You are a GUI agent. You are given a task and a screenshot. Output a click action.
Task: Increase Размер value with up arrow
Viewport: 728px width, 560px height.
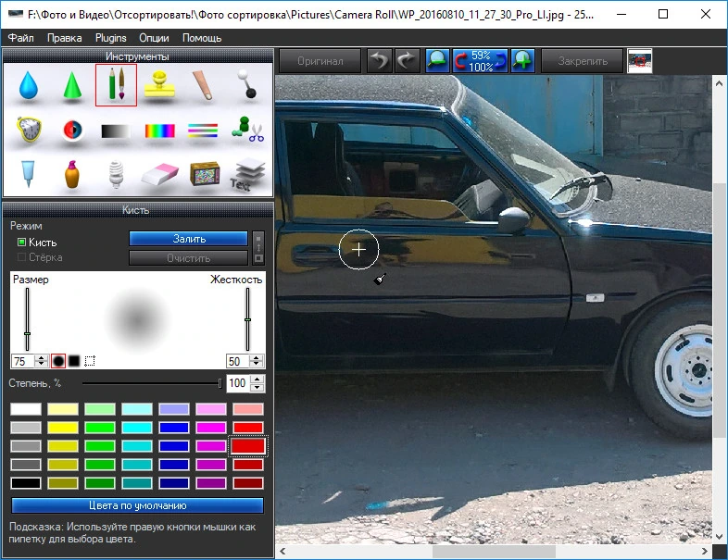tap(42, 358)
